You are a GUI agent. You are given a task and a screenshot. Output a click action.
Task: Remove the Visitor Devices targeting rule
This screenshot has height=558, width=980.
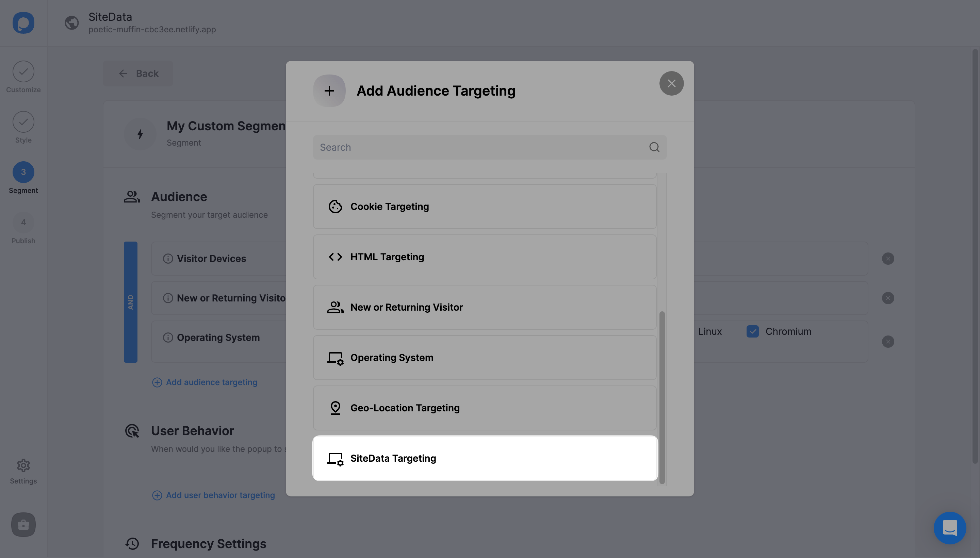point(888,259)
